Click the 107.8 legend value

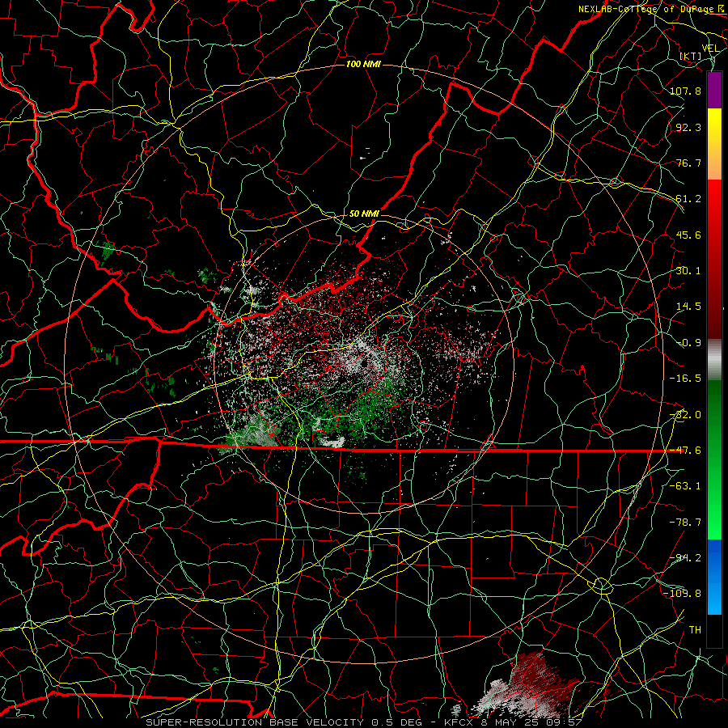tap(685, 91)
